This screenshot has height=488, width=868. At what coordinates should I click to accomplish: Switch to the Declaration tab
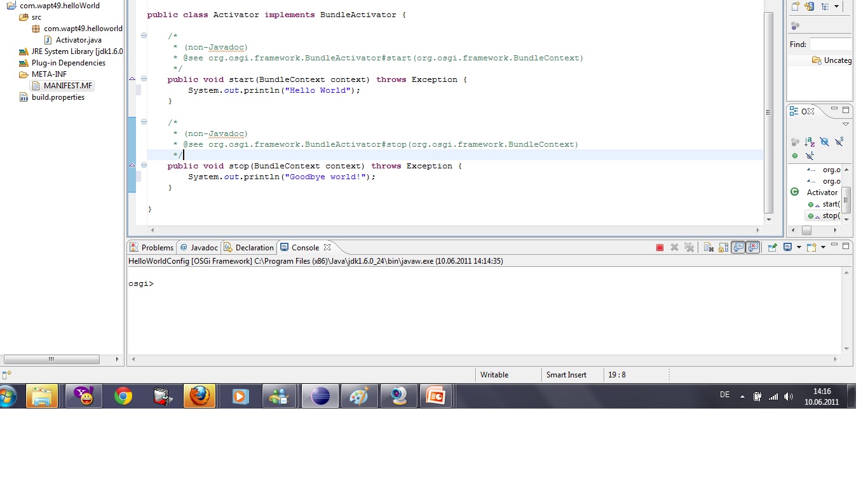click(x=249, y=248)
